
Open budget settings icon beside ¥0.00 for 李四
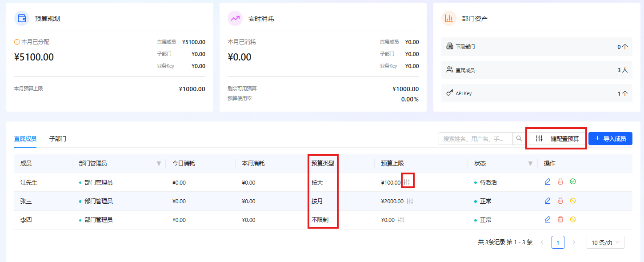(x=401, y=220)
